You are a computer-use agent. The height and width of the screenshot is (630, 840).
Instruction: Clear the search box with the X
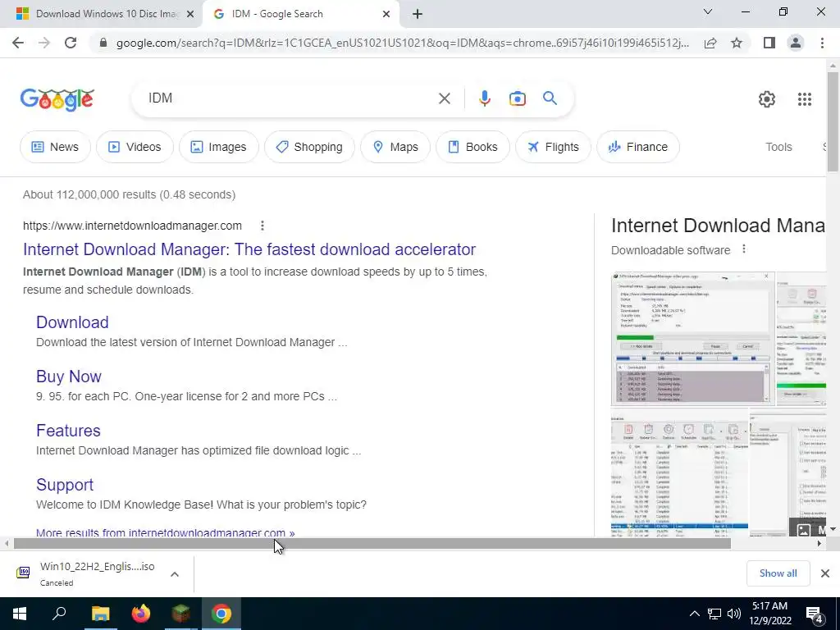coord(444,98)
